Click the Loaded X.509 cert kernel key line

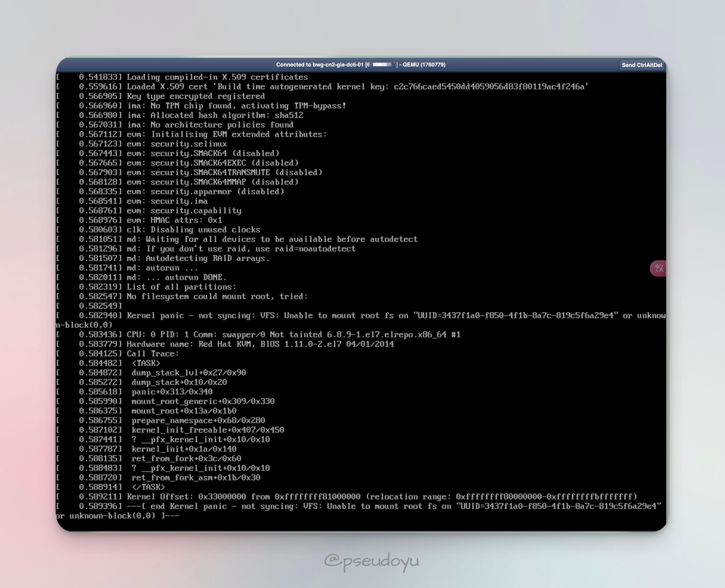click(322, 87)
